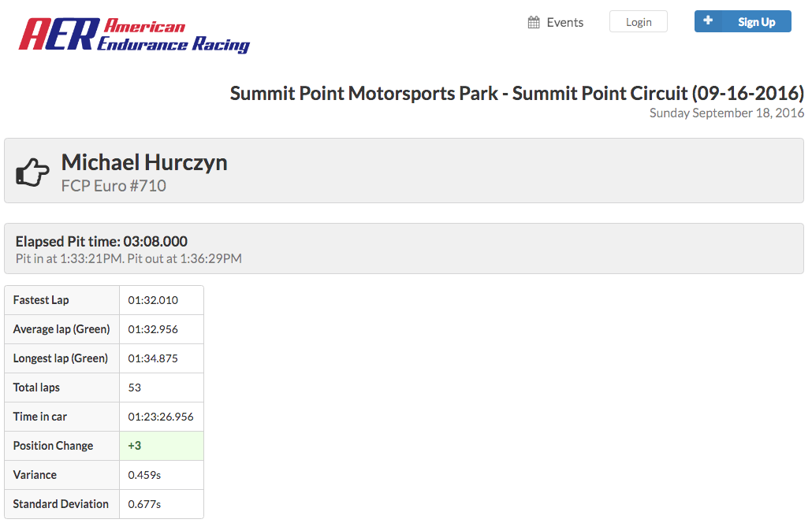Select the Standard Deviation row label

point(61,504)
